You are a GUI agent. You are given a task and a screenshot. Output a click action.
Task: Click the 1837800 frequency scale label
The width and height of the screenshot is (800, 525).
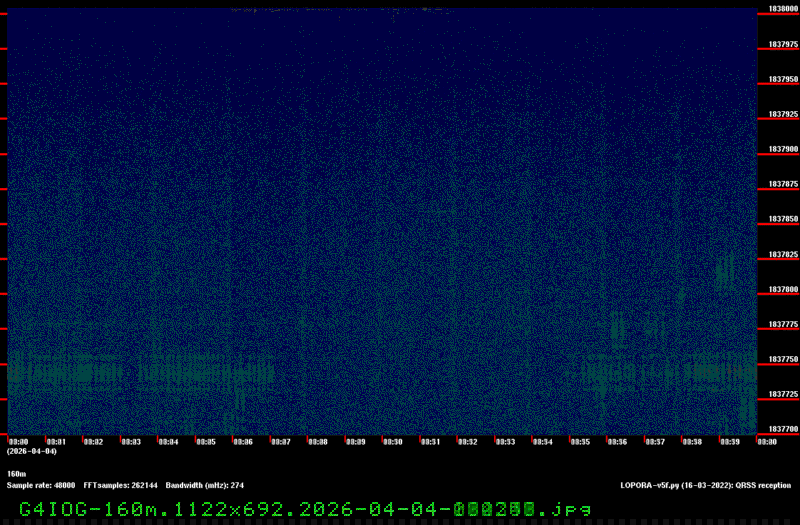pos(782,289)
